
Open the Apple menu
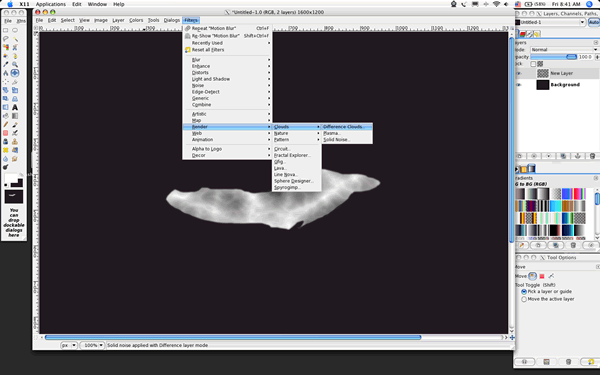tap(10, 4)
